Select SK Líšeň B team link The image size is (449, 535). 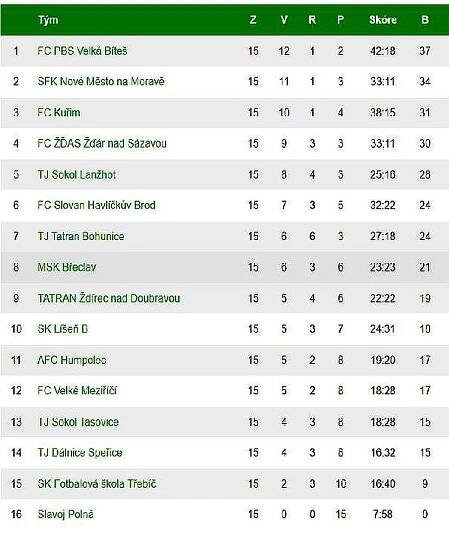click(63, 329)
